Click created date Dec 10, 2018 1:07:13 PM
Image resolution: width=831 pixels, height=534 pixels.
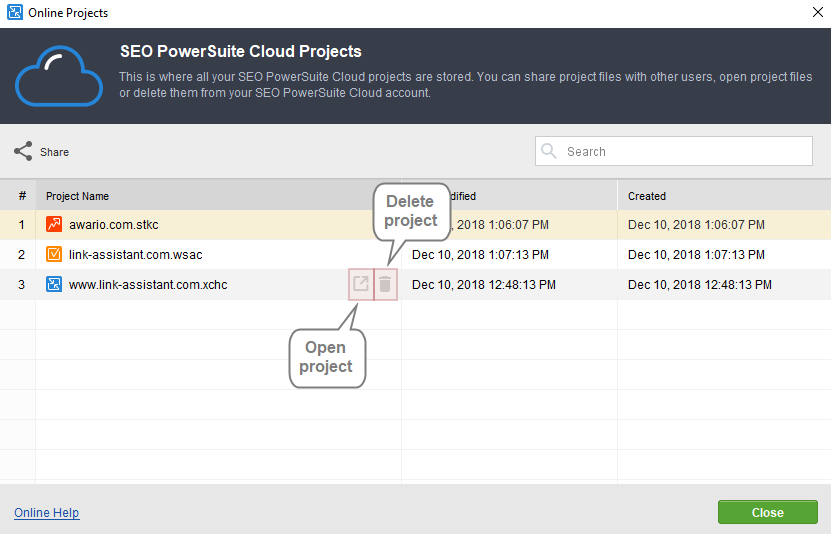coord(696,255)
